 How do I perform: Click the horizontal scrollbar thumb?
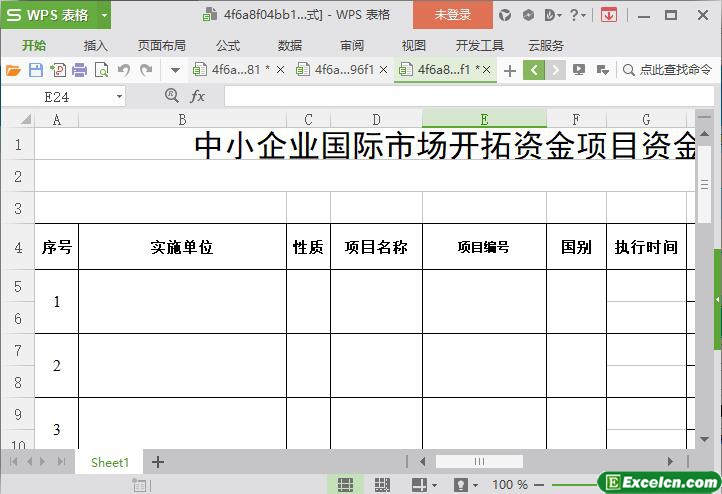click(x=479, y=462)
